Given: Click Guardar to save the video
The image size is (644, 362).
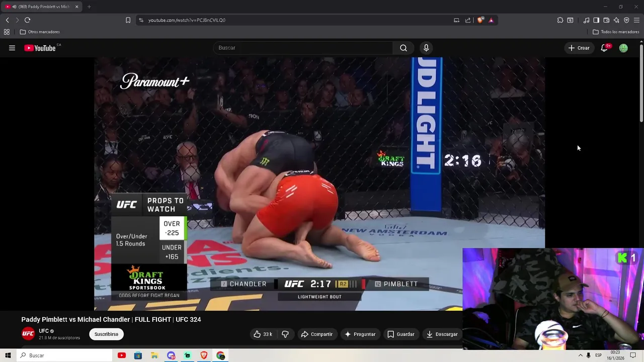Looking at the screenshot, I should (x=400, y=334).
